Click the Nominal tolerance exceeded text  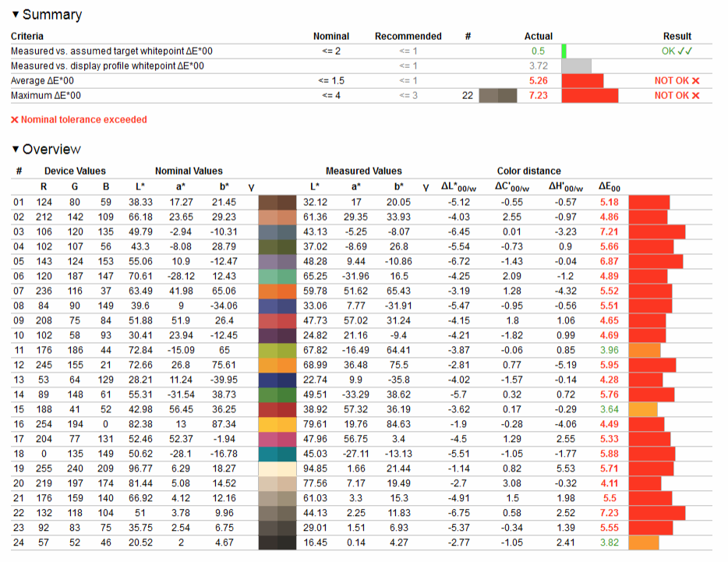[83, 120]
